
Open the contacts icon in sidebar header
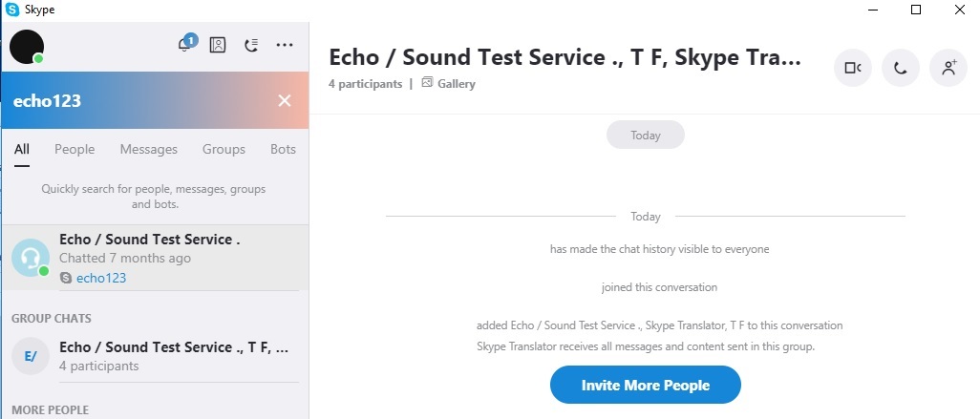point(218,45)
